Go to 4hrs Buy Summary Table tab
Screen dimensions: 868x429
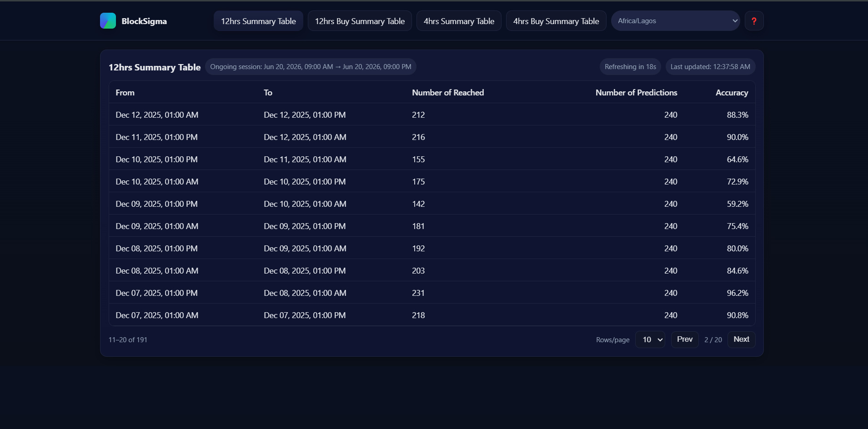[556, 21]
